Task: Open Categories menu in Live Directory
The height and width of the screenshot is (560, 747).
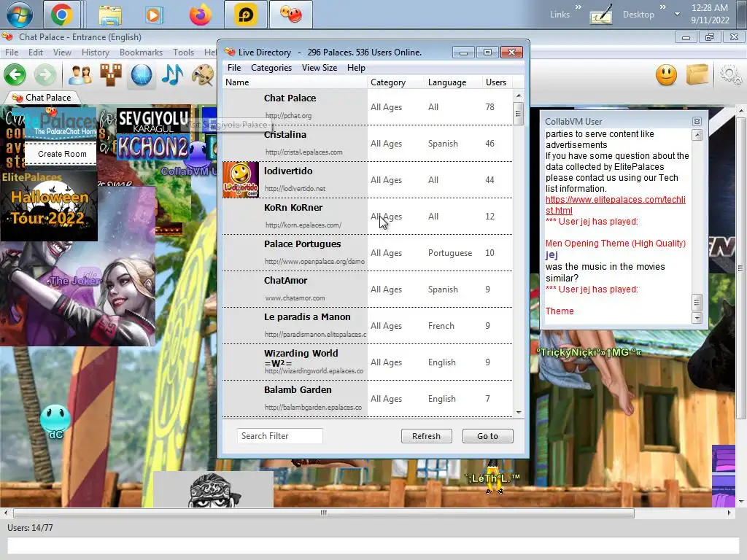Action: click(x=271, y=68)
